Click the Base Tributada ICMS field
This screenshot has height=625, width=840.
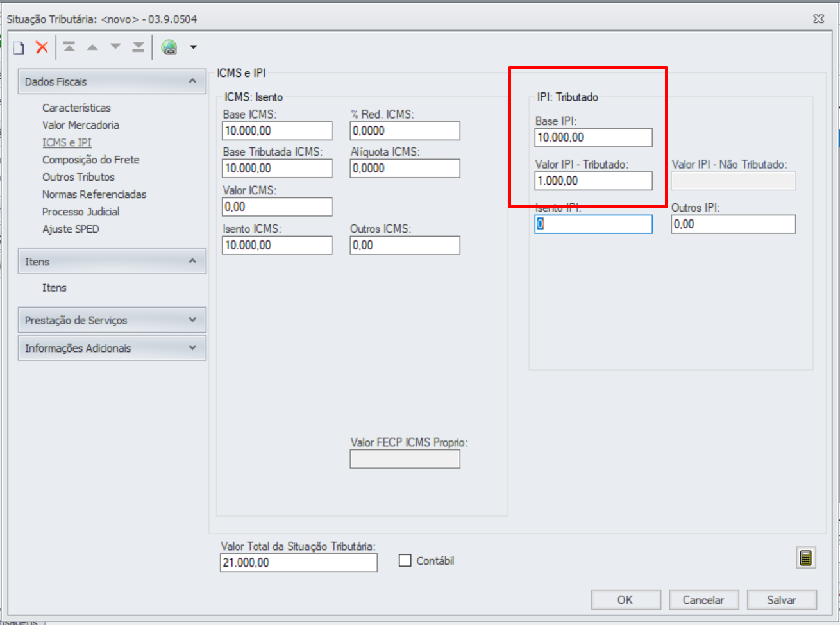click(277, 169)
